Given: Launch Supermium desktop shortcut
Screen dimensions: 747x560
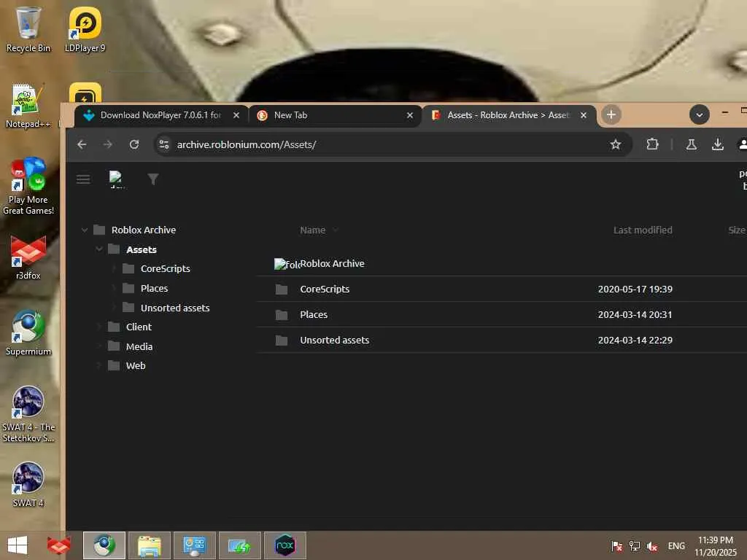Looking at the screenshot, I should point(28,332).
